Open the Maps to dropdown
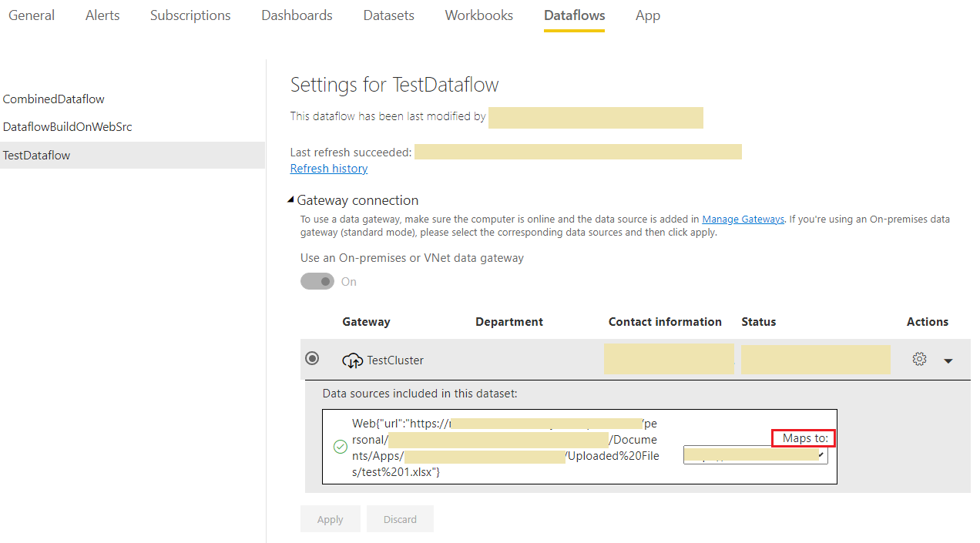The height and width of the screenshot is (543, 980). [755, 455]
